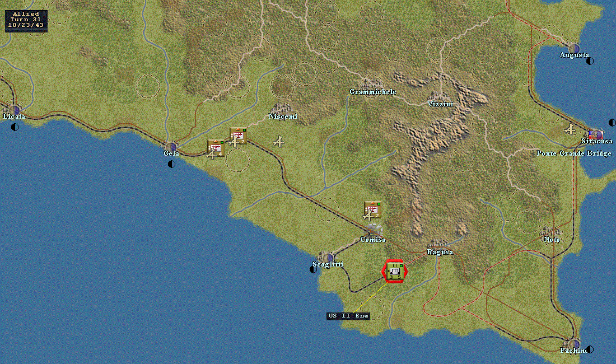Click the US II Eng unit name label

348,316
